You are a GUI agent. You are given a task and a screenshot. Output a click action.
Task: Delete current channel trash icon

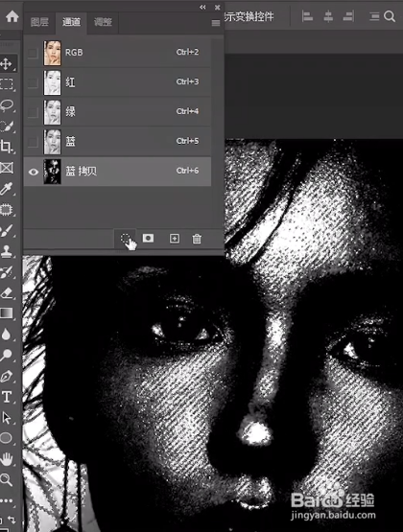tap(197, 239)
